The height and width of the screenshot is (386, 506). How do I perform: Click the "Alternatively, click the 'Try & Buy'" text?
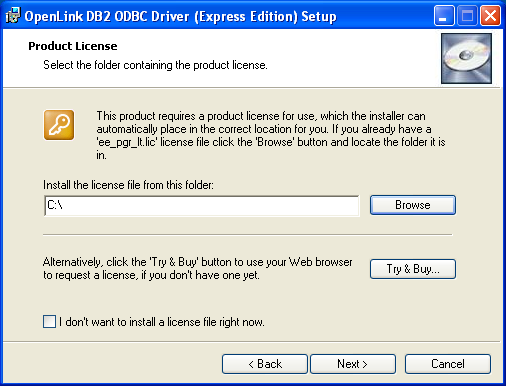198,268
